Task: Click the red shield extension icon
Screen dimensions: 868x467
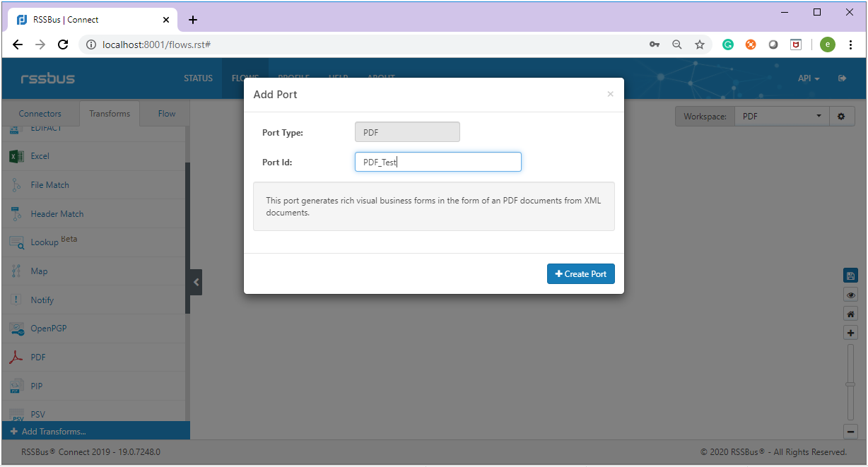Action: point(796,45)
